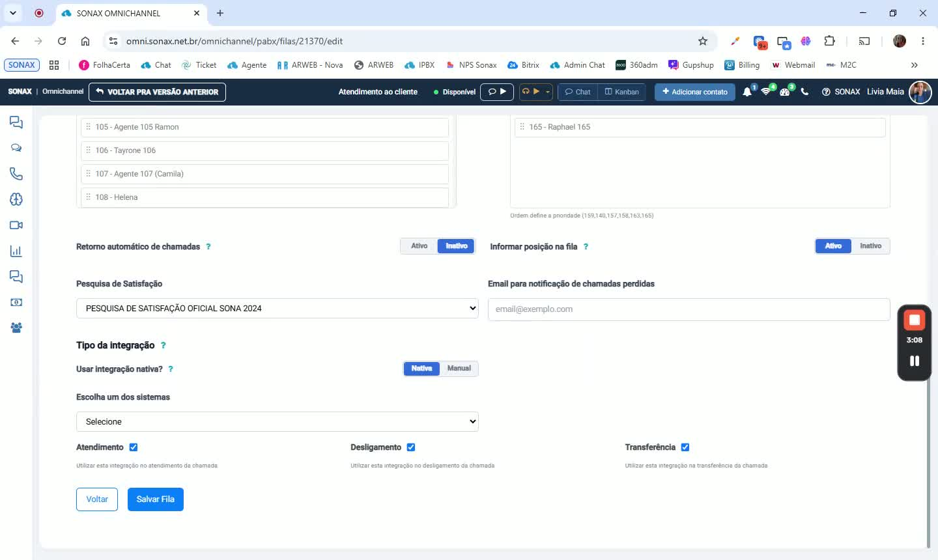938x560 pixels.
Task: Click the Salvar Fila button
Action: pos(156,499)
